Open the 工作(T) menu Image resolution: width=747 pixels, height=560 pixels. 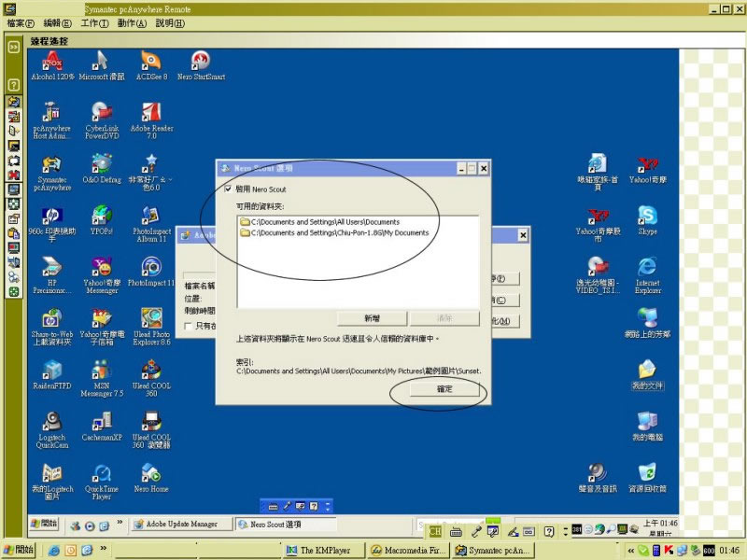(94, 23)
